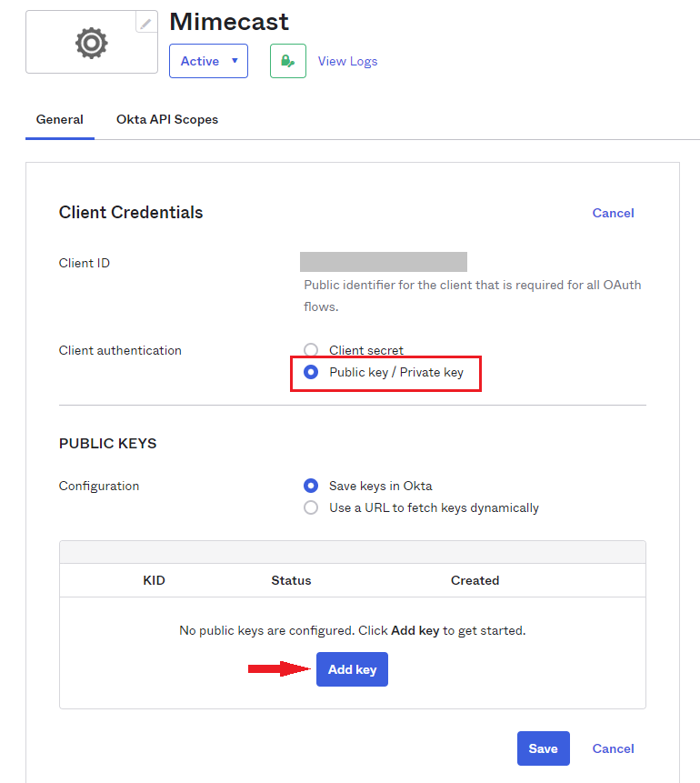Click the gear icon inside the logo box

point(91,42)
